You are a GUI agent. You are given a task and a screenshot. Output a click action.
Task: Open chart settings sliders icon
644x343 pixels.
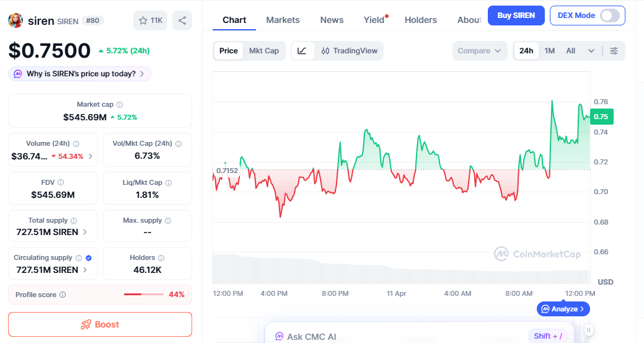coord(614,51)
